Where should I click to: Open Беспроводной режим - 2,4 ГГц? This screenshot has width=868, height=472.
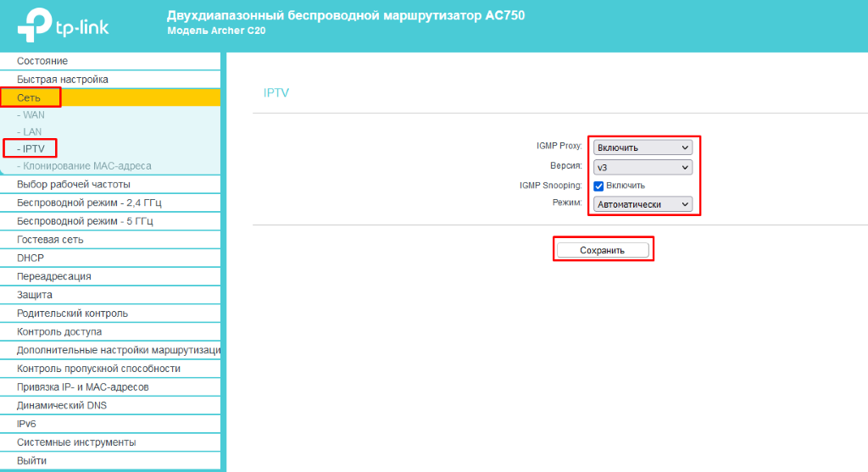coord(110,203)
